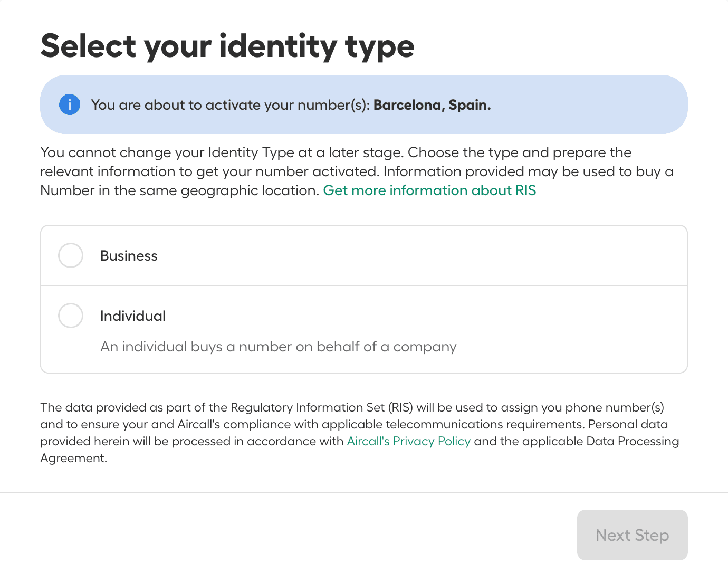Click the Select your identity type heading
728x573 pixels.
(x=227, y=46)
